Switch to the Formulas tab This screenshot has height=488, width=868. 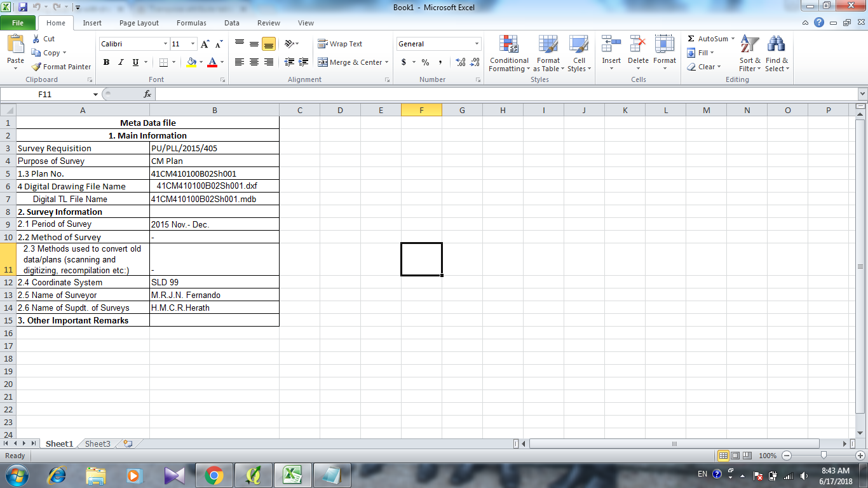191,23
